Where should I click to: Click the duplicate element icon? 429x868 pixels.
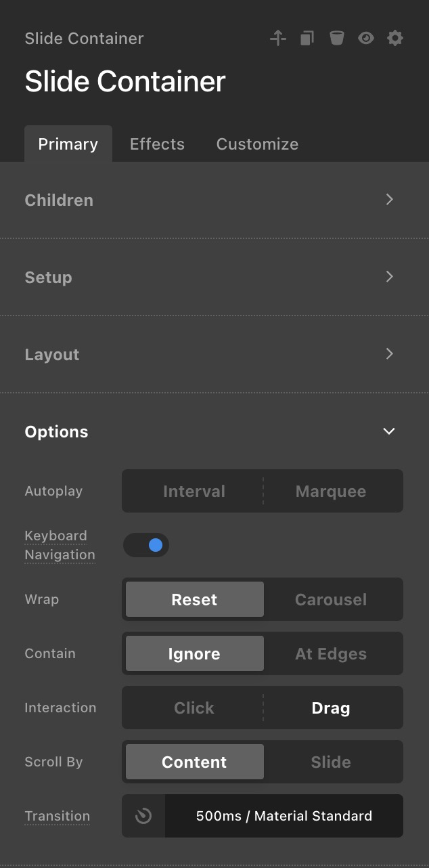pos(307,39)
